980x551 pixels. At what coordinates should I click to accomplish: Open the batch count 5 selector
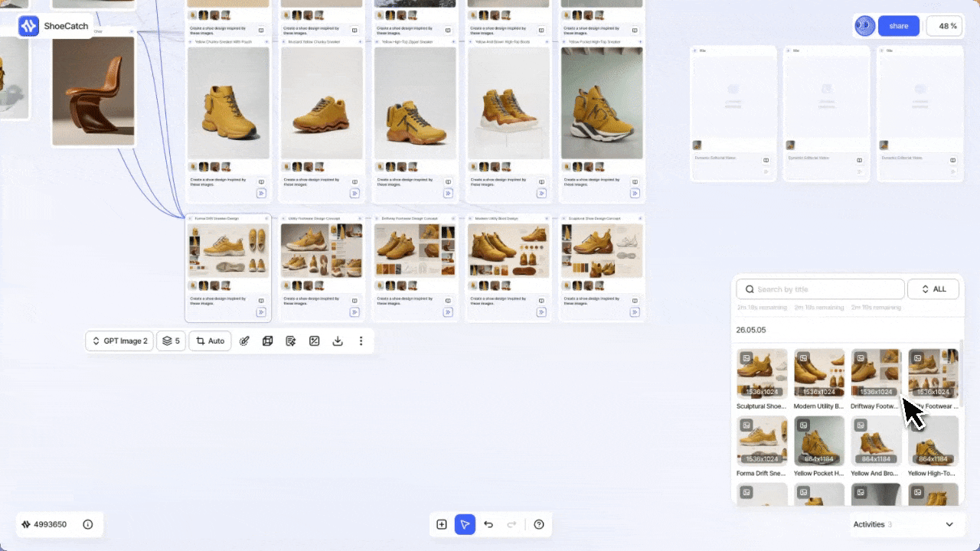pyautogui.click(x=171, y=341)
